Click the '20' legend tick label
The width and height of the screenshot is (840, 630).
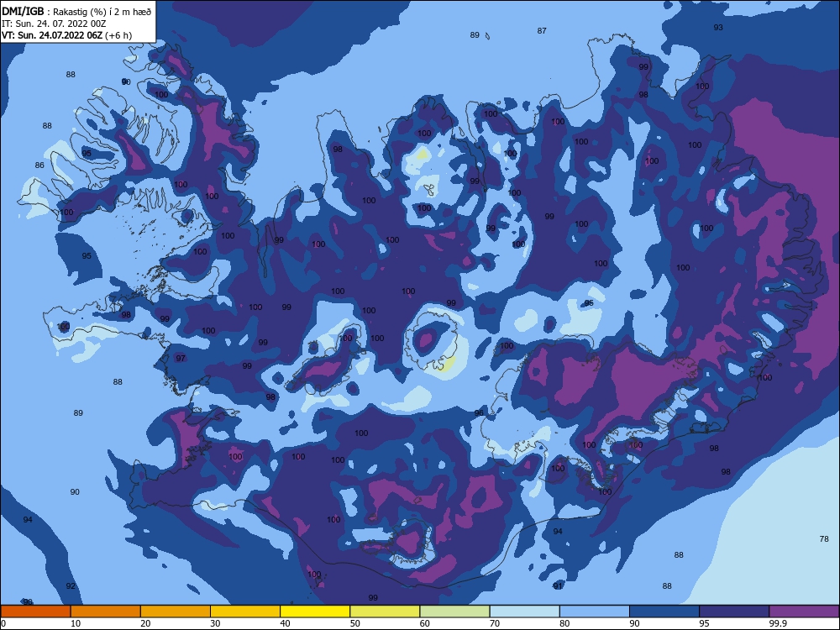(x=145, y=623)
